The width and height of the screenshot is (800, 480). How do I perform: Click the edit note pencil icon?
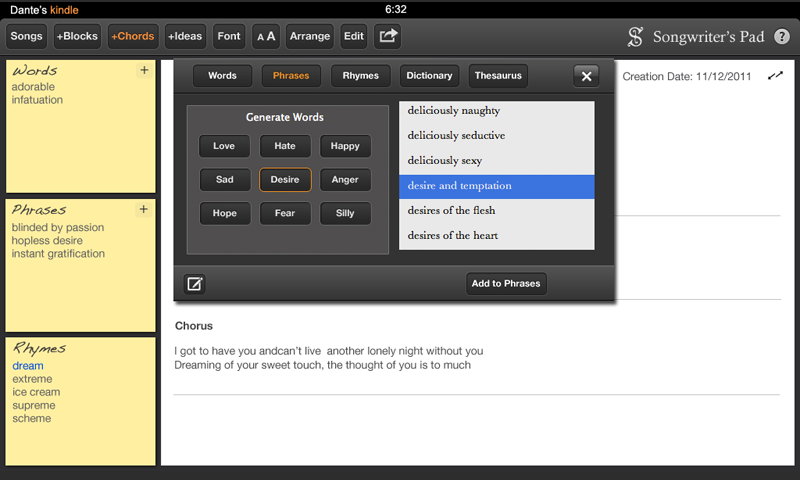tap(195, 284)
